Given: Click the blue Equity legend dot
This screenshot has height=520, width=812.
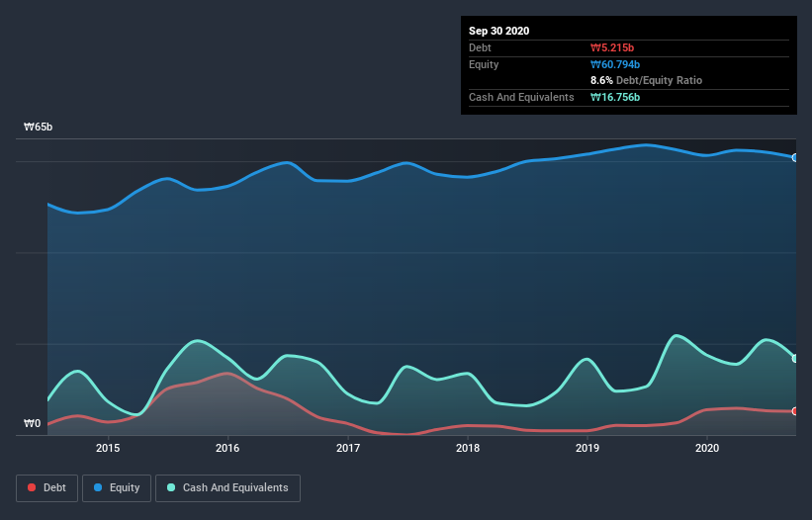Looking at the screenshot, I should point(98,487).
